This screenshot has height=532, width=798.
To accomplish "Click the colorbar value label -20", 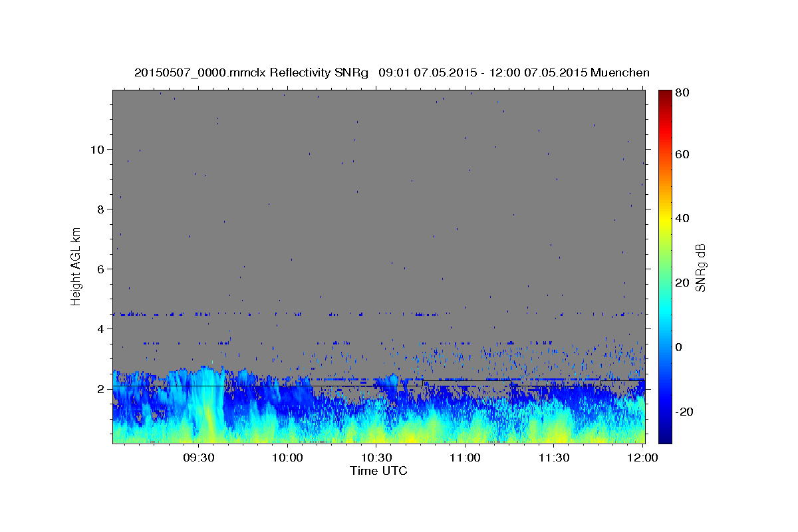I will click(x=684, y=412).
